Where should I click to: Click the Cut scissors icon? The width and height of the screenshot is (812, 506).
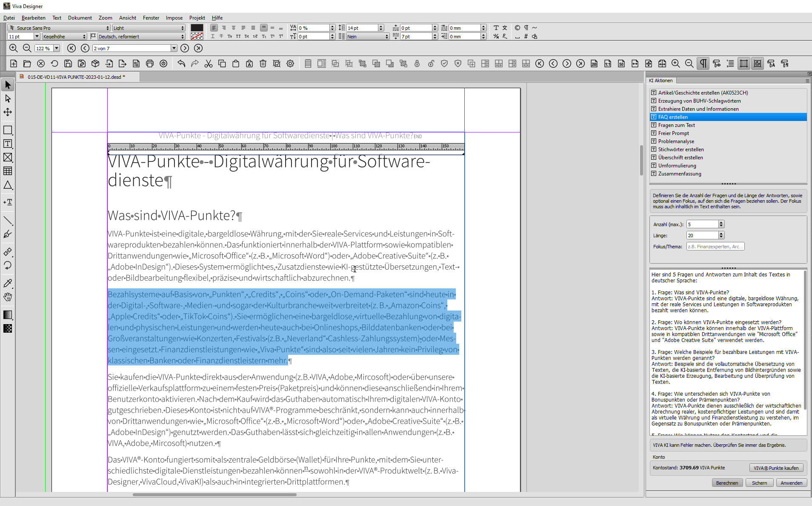click(x=208, y=64)
